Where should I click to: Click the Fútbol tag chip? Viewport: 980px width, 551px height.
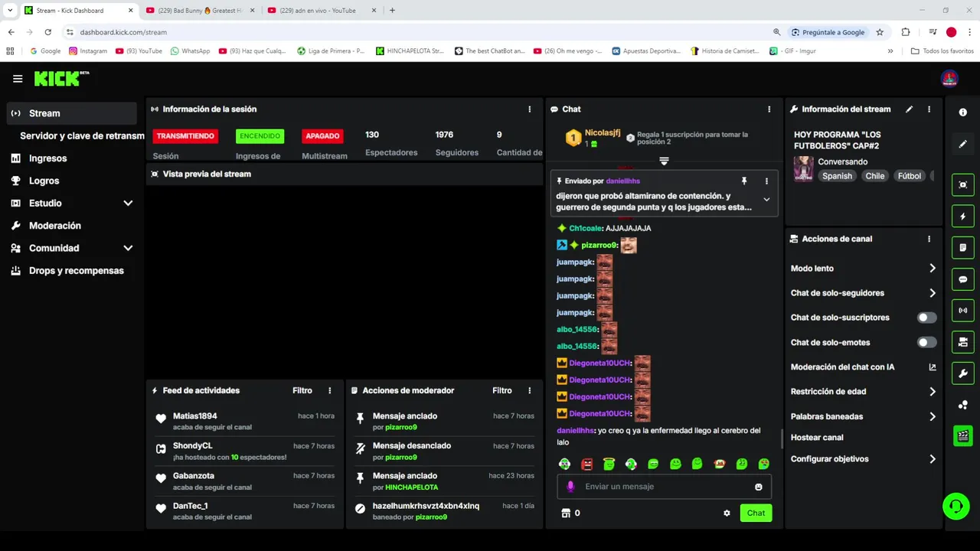(x=910, y=176)
